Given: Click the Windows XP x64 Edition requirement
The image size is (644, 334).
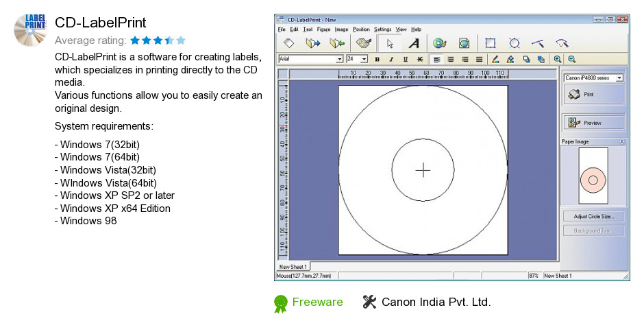Looking at the screenshot, I should click(115, 208).
